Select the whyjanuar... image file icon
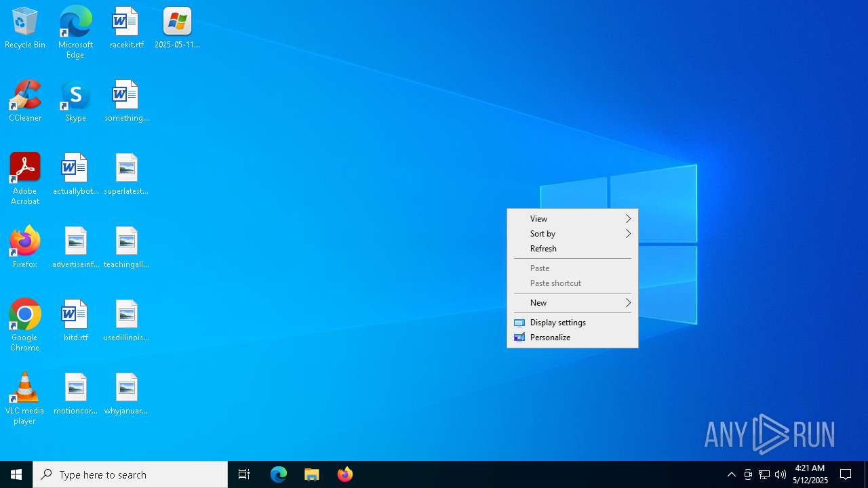The width and height of the screenshot is (868, 488). [126, 394]
